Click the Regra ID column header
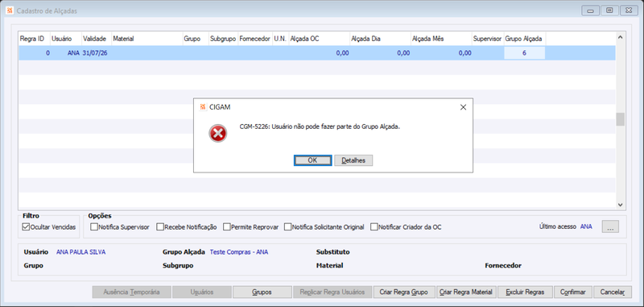Screen dimensions: 644x307 [35, 39]
